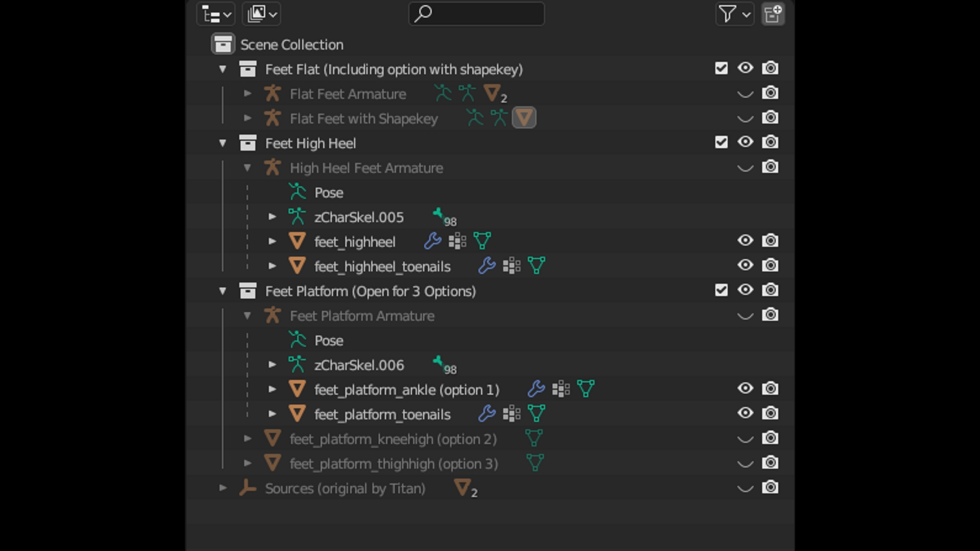Toggle render camera for Feet High Heel
Image resolution: width=980 pixels, height=551 pixels.
(770, 142)
